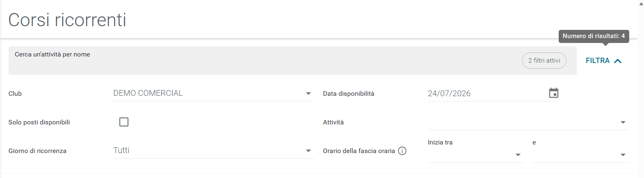Toggle the Solo posti disponibili checkbox

click(x=124, y=122)
